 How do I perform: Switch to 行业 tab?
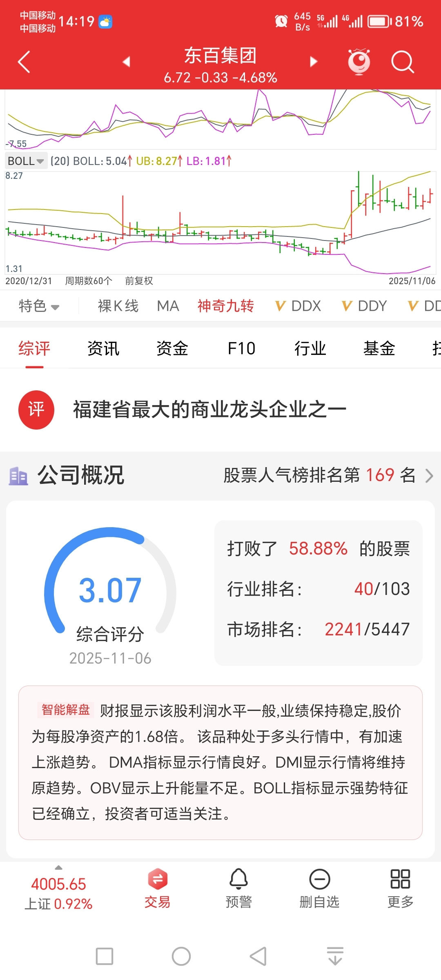pyautogui.click(x=310, y=349)
